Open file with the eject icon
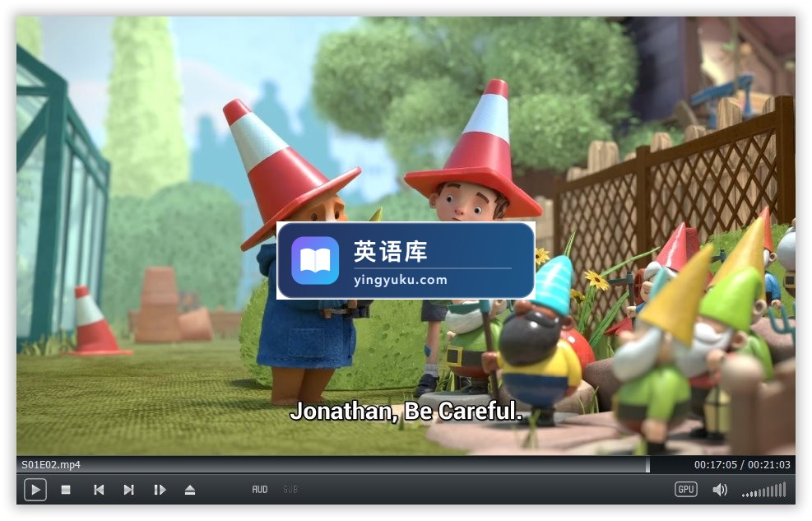812x521 pixels. click(190, 490)
